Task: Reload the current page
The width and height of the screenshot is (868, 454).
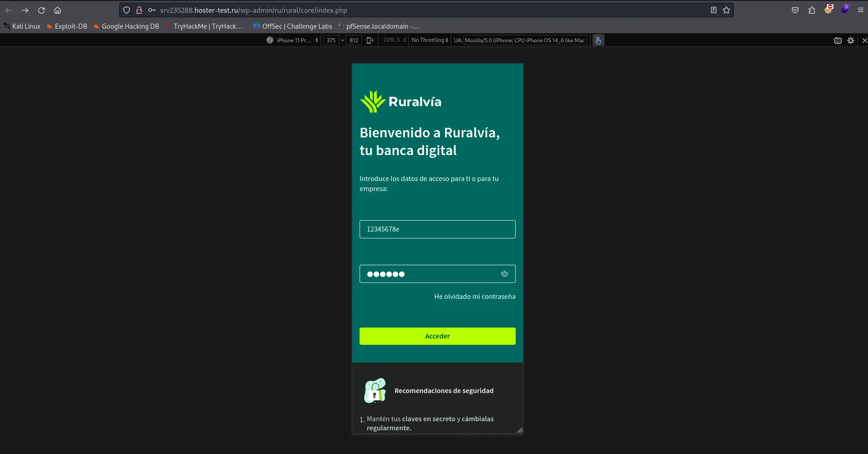Action: (41, 10)
